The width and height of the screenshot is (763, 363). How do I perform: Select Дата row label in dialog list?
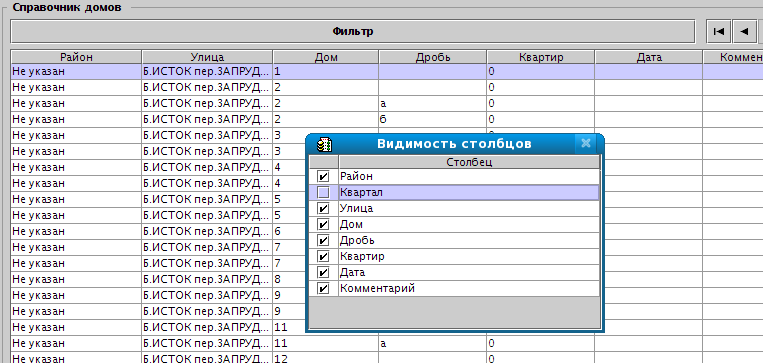(352, 272)
